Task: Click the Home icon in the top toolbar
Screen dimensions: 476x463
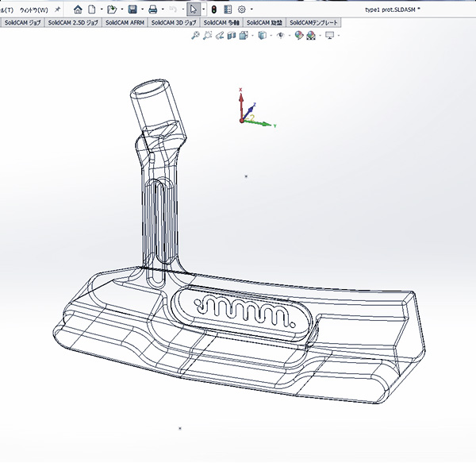Action: click(79, 9)
